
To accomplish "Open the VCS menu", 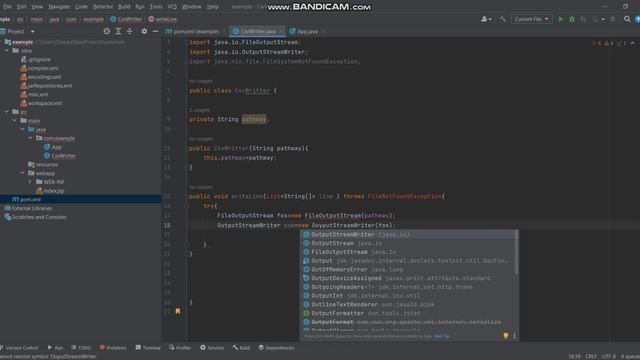I will (172, 7).
